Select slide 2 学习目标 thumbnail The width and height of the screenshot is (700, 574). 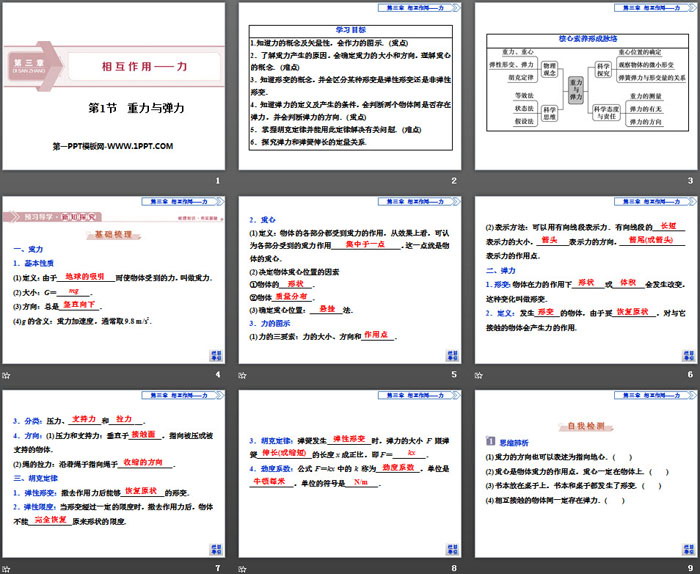click(349, 86)
